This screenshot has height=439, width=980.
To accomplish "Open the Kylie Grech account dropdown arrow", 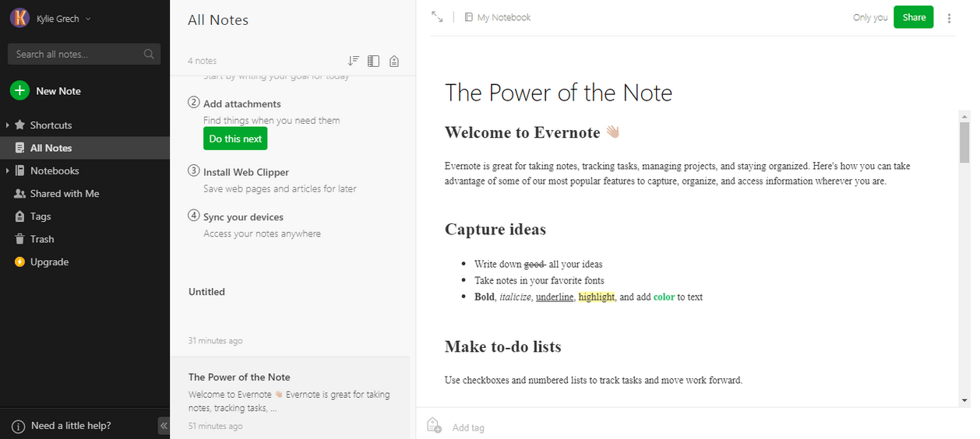I will pos(88,19).
